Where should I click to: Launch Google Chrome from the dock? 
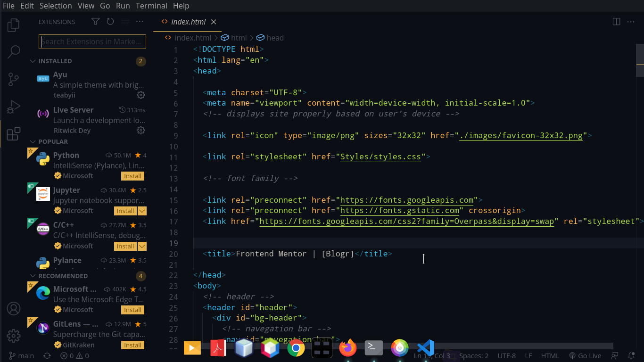(x=296, y=348)
